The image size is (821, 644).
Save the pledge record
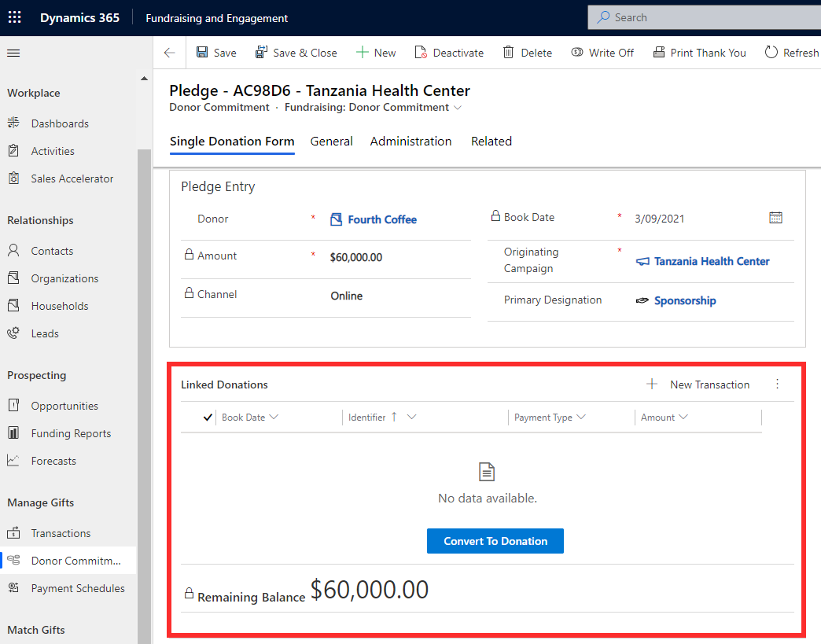pos(216,53)
